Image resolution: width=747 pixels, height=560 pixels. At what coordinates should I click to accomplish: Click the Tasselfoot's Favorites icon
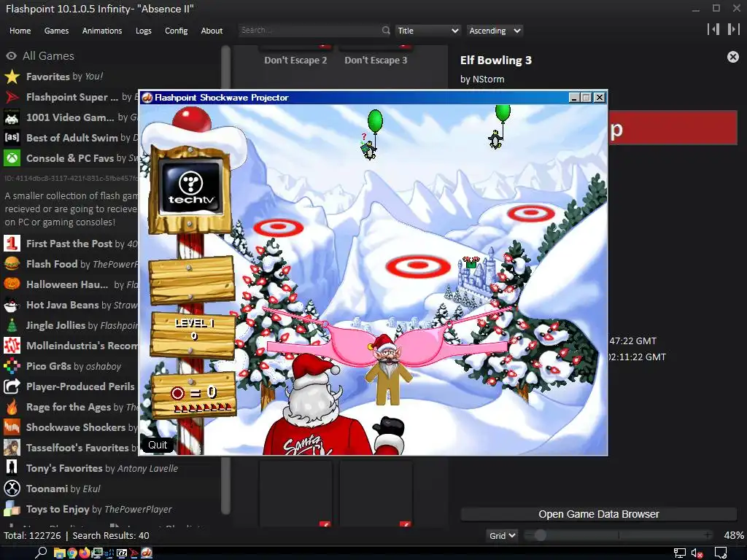tap(12, 448)
